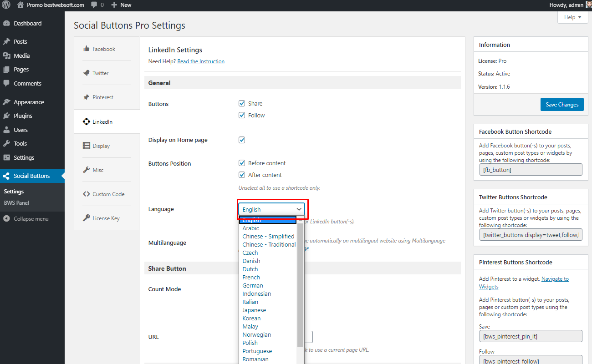The width and height of the screenshot is (592, 364).
Task: Click the twitter_buttons shortcode field
Action: tap(531, 235)
